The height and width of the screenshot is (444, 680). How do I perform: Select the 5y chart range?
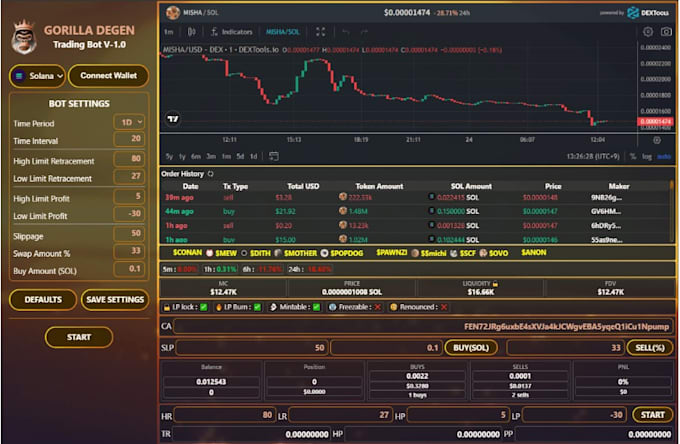pos(169,156)
